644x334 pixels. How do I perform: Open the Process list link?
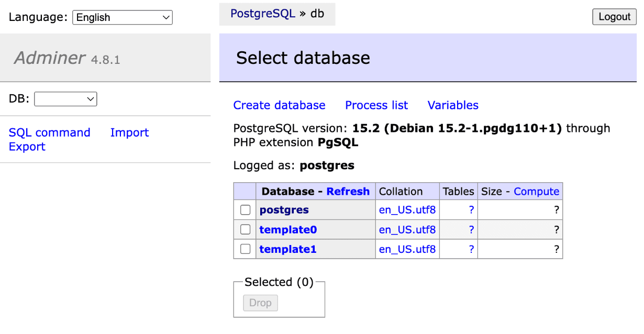click(376, 105)
